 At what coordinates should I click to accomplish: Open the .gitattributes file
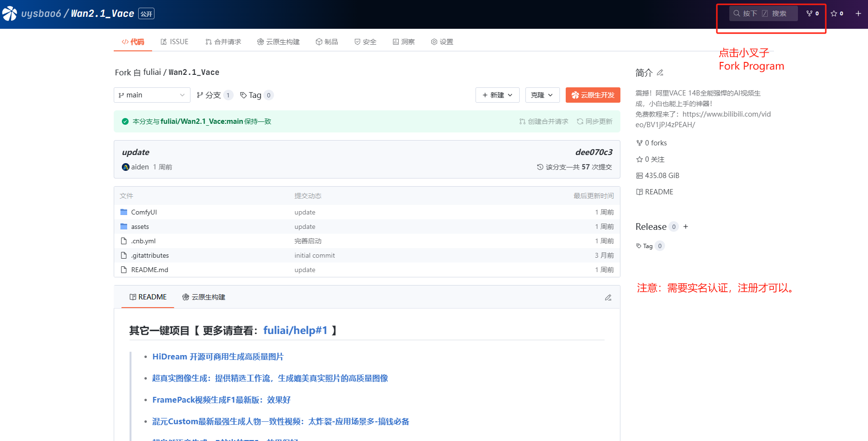pyautogui.click(x=150, y=255)
